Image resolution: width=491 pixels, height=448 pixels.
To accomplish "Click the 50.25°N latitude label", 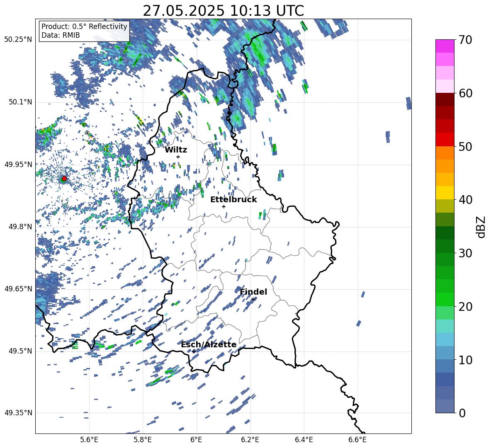I will [18, 40].
